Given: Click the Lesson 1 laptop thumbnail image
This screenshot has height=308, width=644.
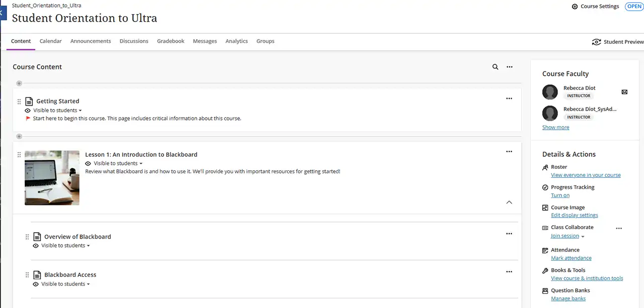Looking at the screenshot, I should [52, 178].
